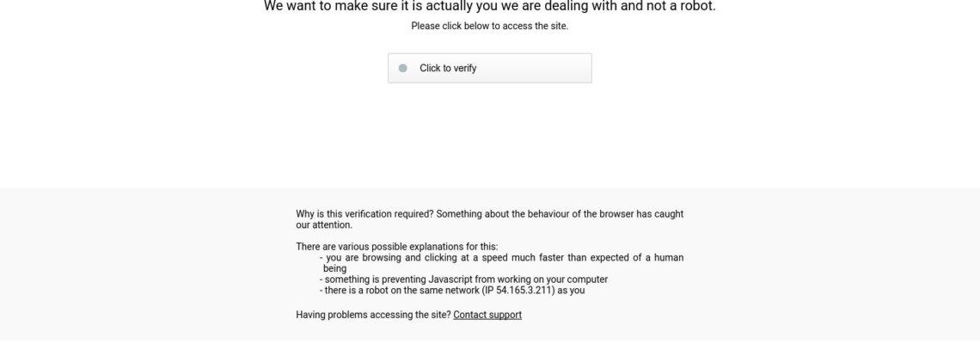Click 'Having problems accessing the site?' text

tap(373, 315)
